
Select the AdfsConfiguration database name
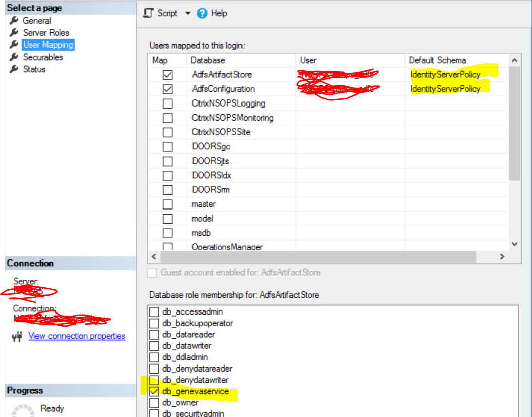[x=223, y=89]
